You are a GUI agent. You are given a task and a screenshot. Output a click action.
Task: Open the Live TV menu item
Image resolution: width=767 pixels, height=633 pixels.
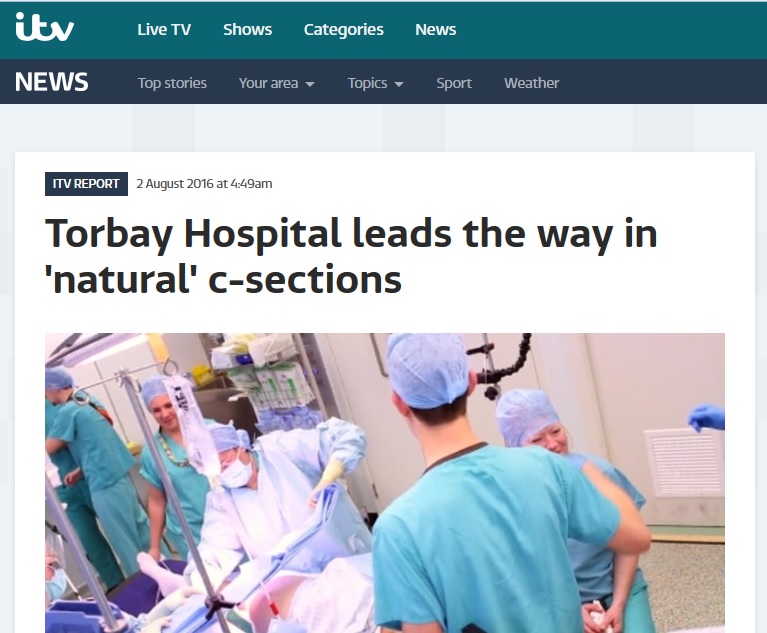pos(164,29)
